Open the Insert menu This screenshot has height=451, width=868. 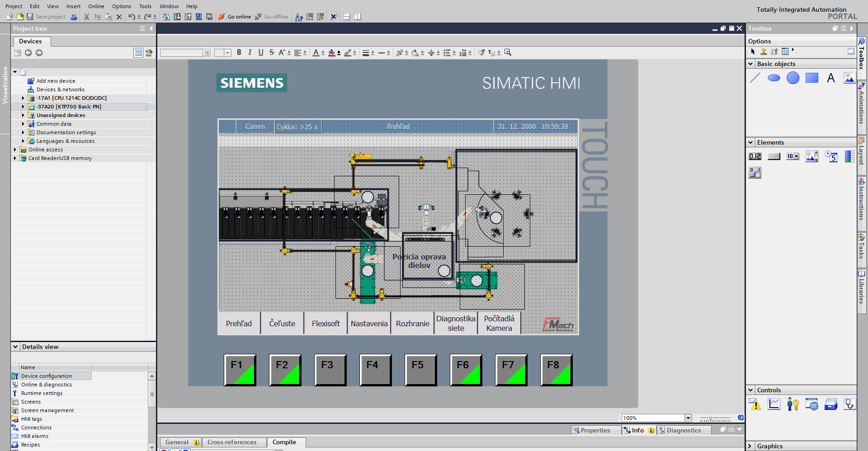(73, 6)
